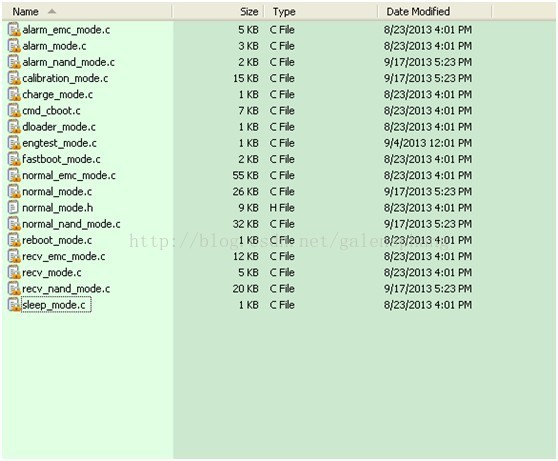Select the file name recv_mode.c
The image size is (558, 461).
52,273
